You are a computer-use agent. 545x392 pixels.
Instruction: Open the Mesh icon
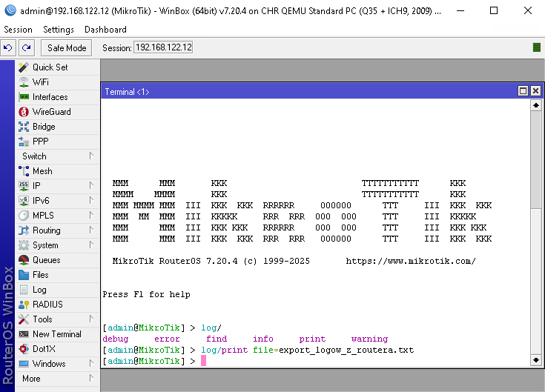click(x=24, y=171)
